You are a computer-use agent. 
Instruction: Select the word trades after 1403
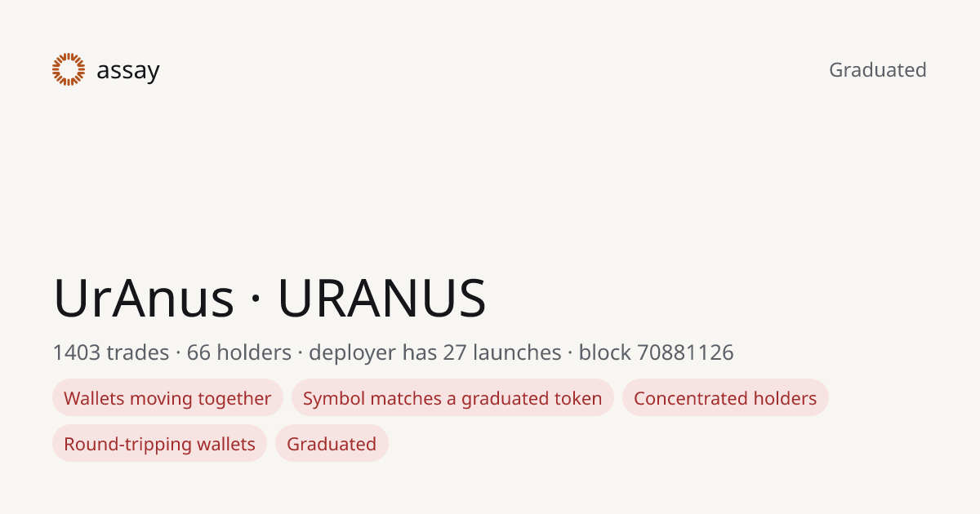[136, 352]
